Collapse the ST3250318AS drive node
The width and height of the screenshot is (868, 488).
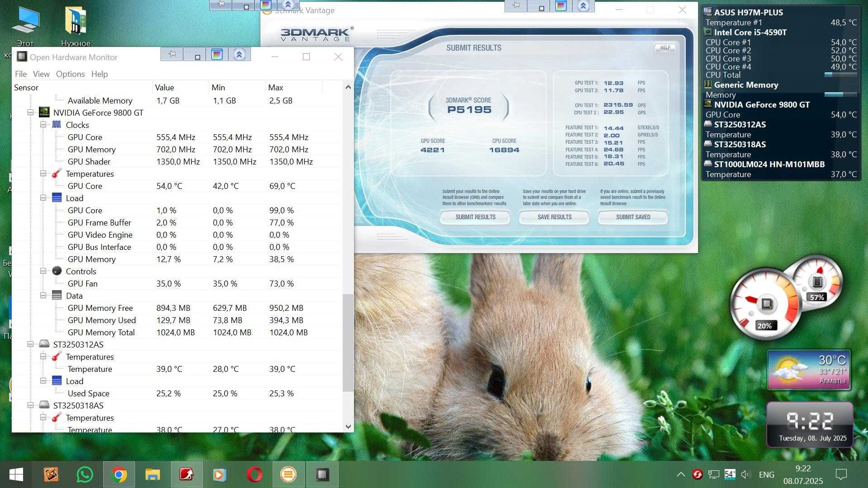coord(30,405)
